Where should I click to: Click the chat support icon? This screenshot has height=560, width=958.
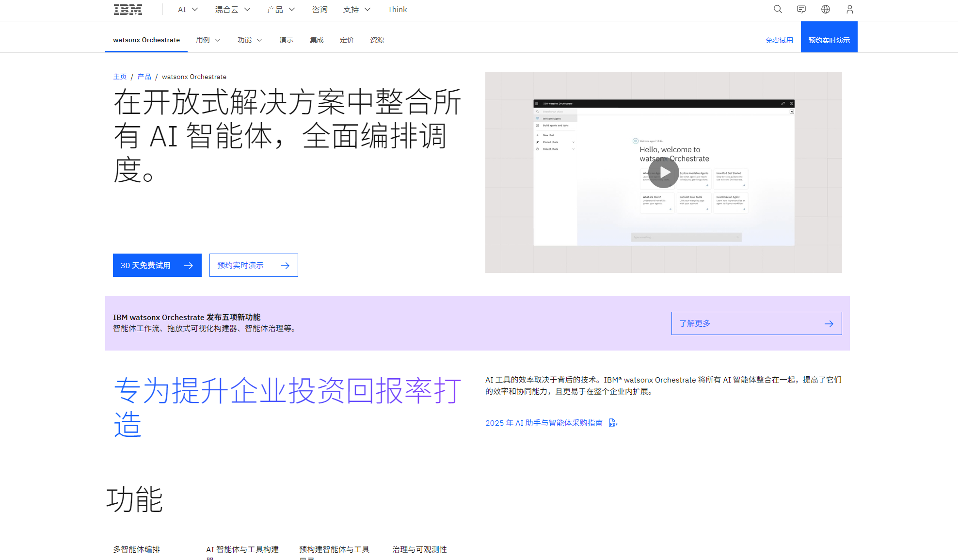(x=801, y=9)
